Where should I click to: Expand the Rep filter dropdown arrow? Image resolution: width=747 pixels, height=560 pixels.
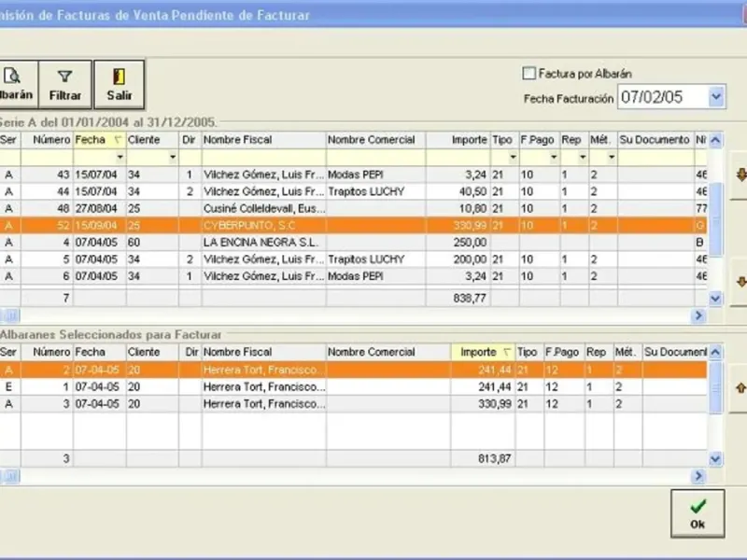tap(583, 157)
